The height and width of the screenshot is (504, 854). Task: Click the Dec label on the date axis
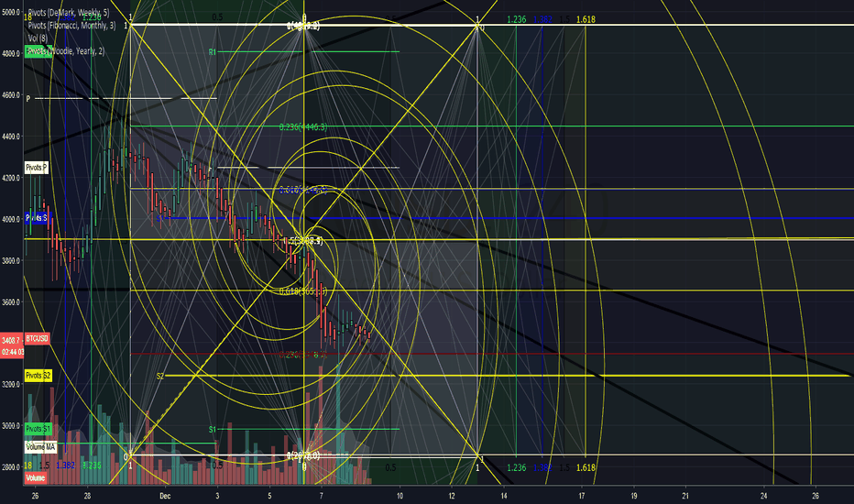165,496
